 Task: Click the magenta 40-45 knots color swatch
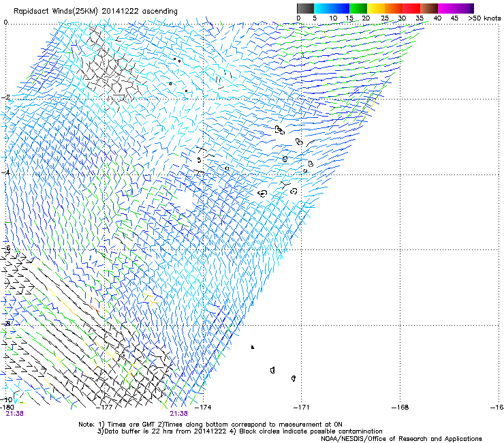tap(447, 8)
